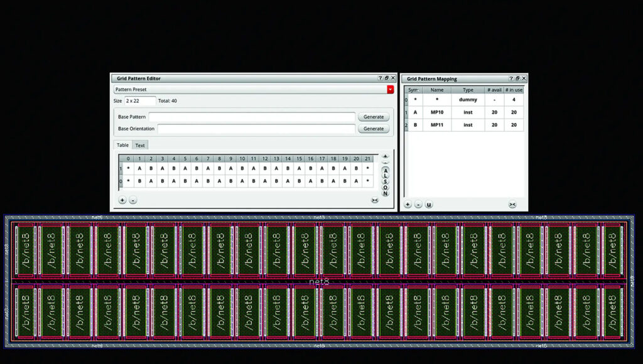Click the Type column header in mapping table
643x364 pixels.
(x=468, y=90)
